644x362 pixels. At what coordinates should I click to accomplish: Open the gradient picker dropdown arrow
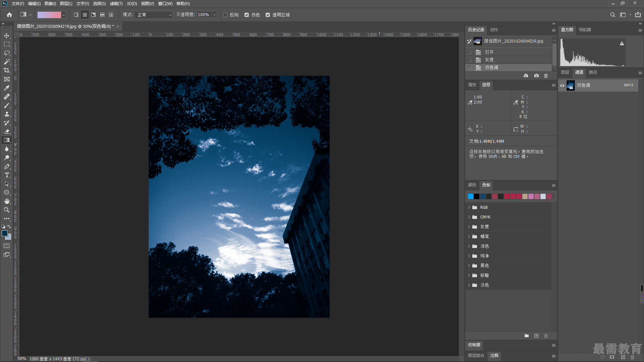63,15
